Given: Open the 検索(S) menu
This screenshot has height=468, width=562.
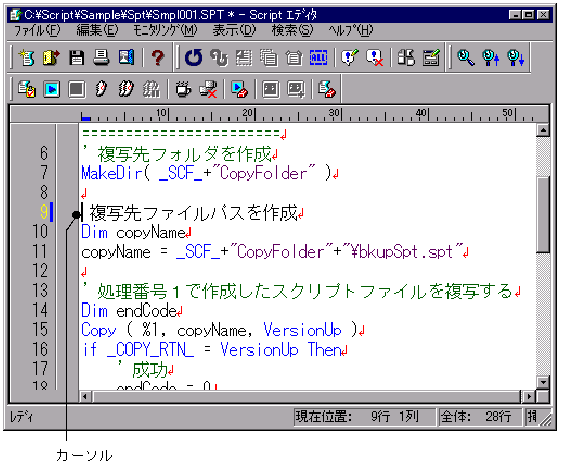Looking at the screenshot, I should click(292, 31).
